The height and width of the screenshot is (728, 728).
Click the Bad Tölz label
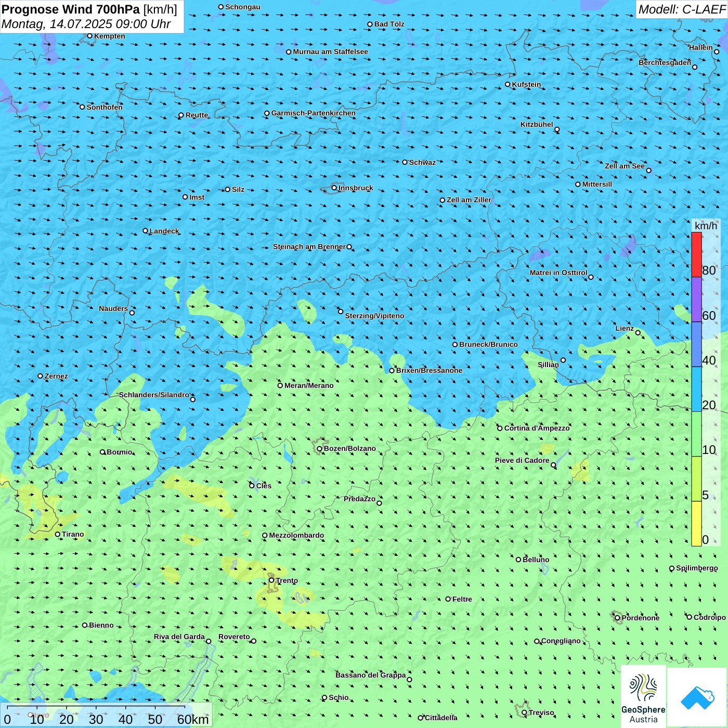[x=389, y=24]
